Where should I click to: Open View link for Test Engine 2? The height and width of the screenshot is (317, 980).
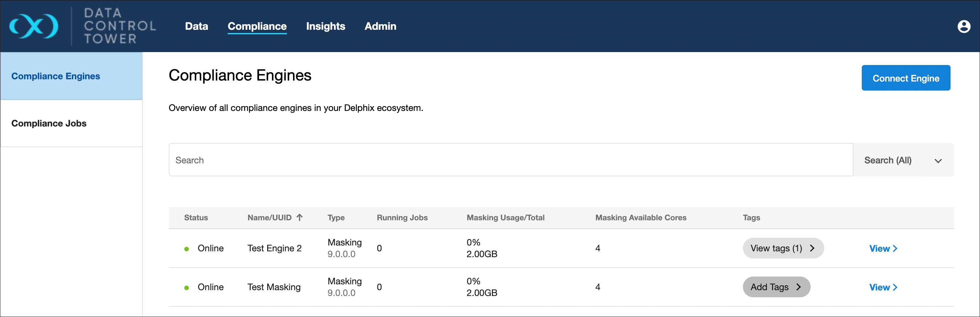(x=883, y=248)
